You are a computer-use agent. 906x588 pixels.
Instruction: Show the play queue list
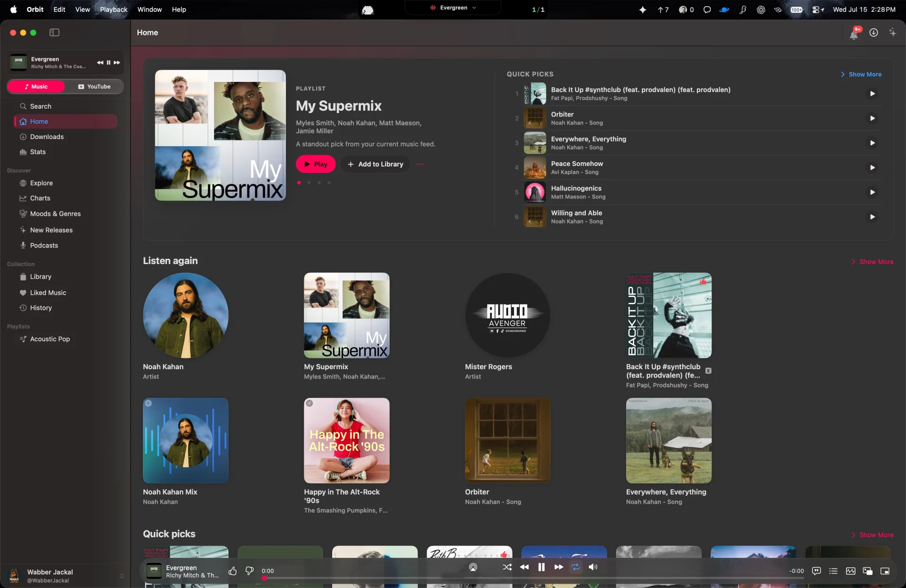coord(833,571)
